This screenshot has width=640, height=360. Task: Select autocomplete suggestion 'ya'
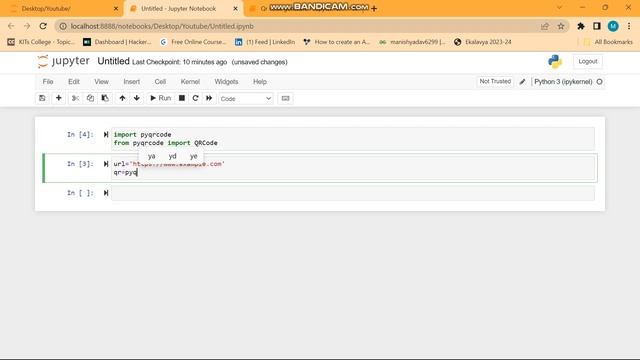[x=151, y=156]
